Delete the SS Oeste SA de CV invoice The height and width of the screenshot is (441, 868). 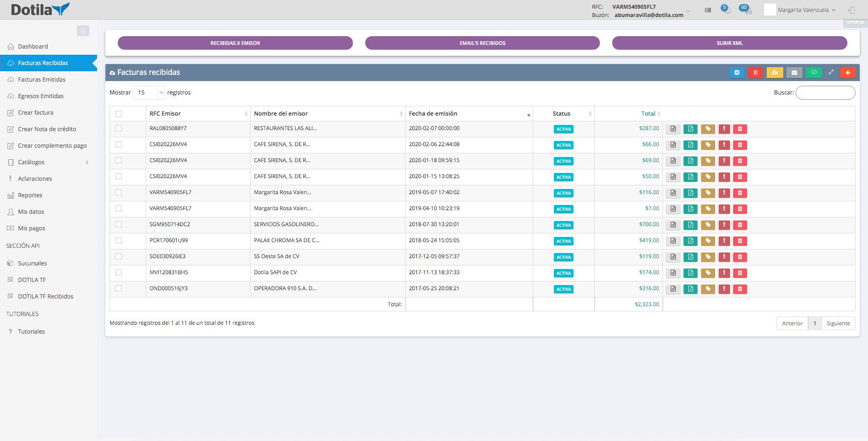coord(740,257)
